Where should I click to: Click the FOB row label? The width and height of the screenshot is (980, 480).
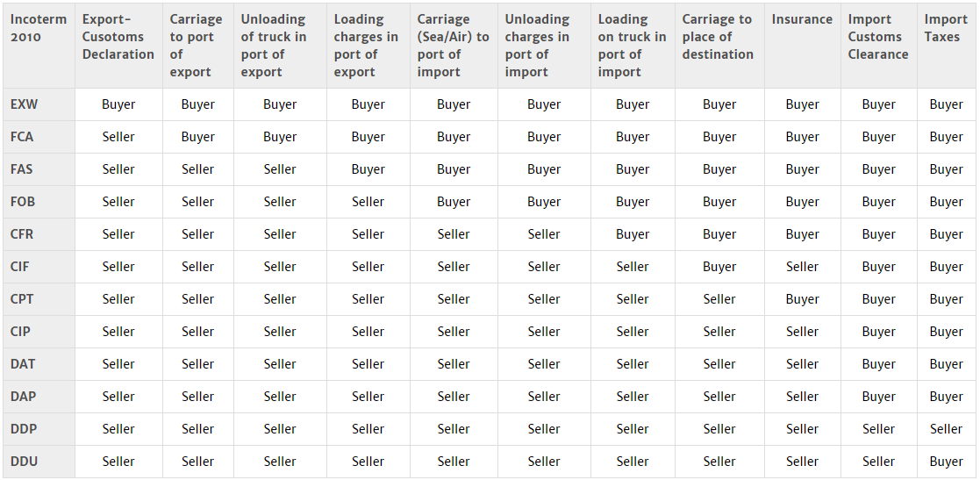(x=23, y=202)
